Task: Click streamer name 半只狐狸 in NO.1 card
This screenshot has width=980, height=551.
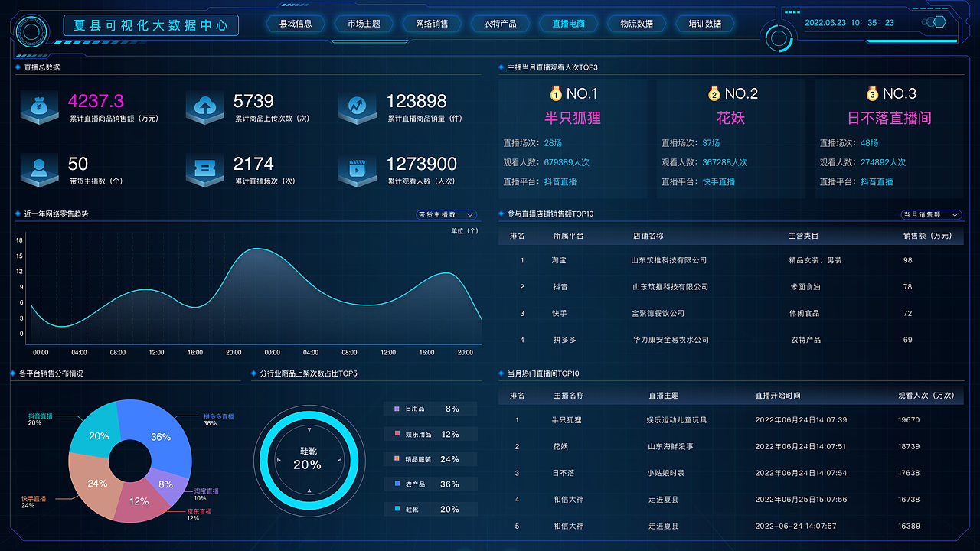Action: click(573, 118)
